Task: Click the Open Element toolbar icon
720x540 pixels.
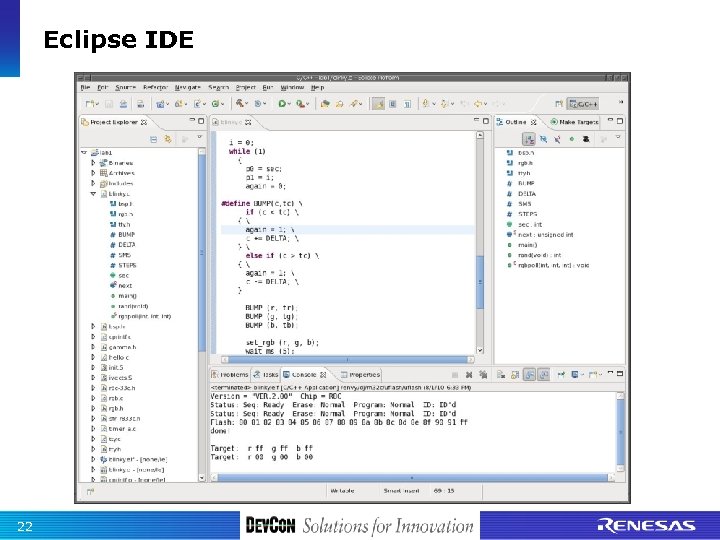Action: (325, 104)
